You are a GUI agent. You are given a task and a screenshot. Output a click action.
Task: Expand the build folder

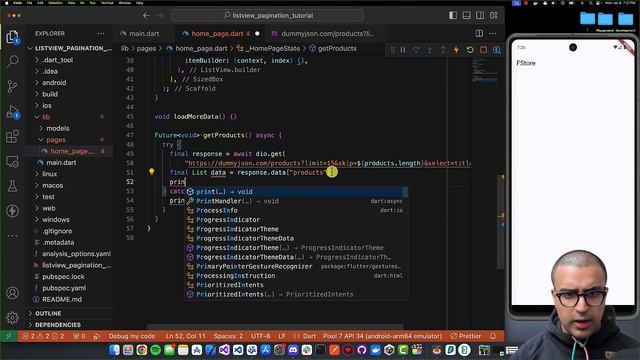(x=37, y=94)
